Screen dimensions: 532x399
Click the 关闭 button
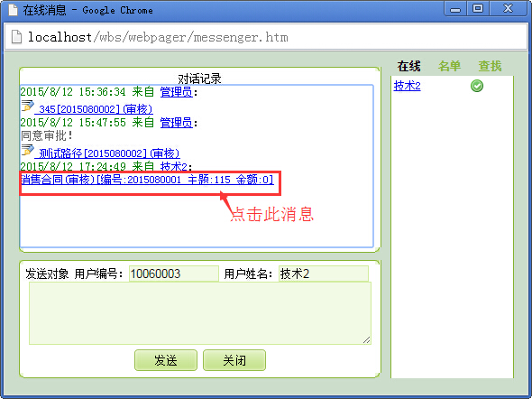234,360
